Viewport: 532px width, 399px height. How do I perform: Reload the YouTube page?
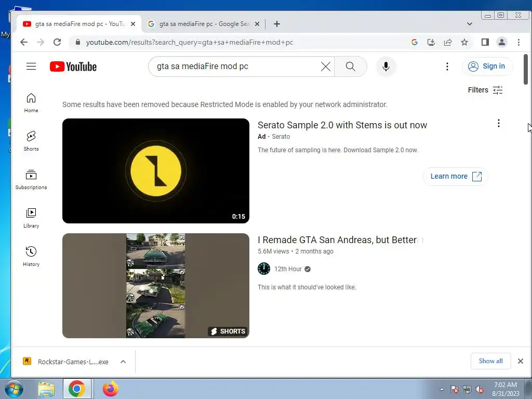(x=57, y=42)
